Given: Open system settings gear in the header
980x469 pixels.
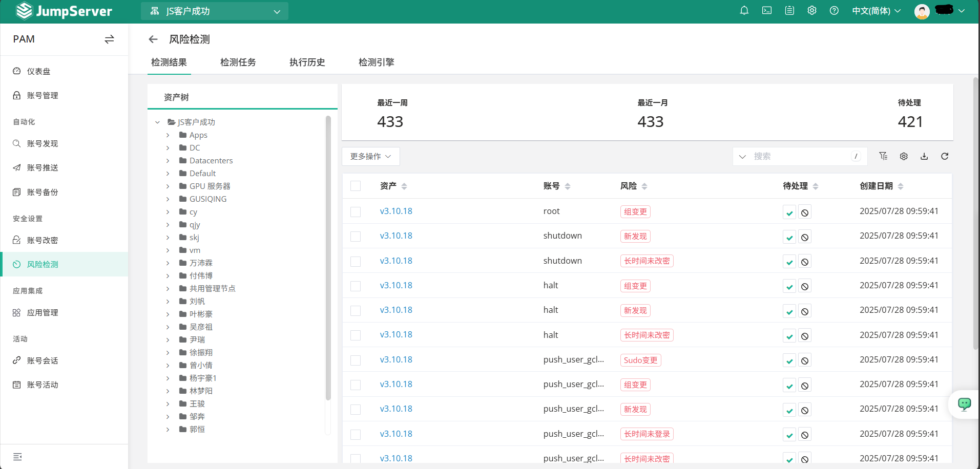Looking at the screenshot, I should [x=811, y=10].
